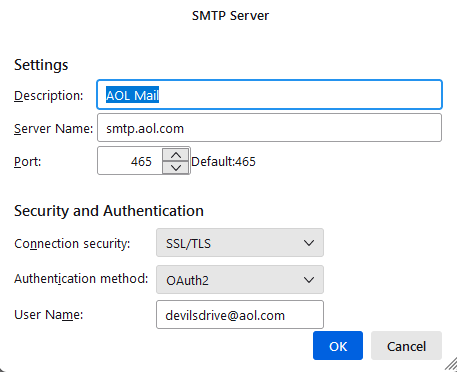Dismiss the dialog with Cancel

click(406, 346)
